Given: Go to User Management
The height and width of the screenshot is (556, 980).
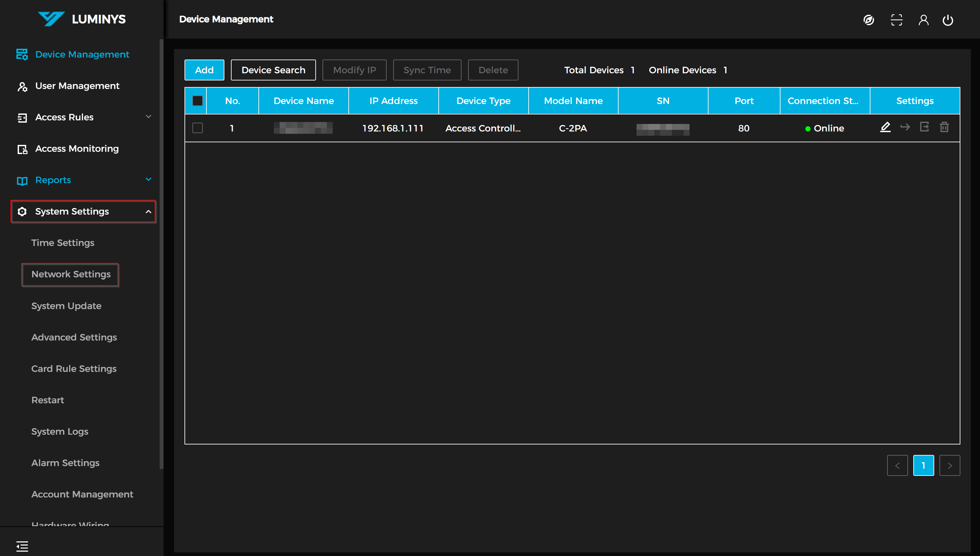Looking at the screenshot, I should tap(77, 86).
